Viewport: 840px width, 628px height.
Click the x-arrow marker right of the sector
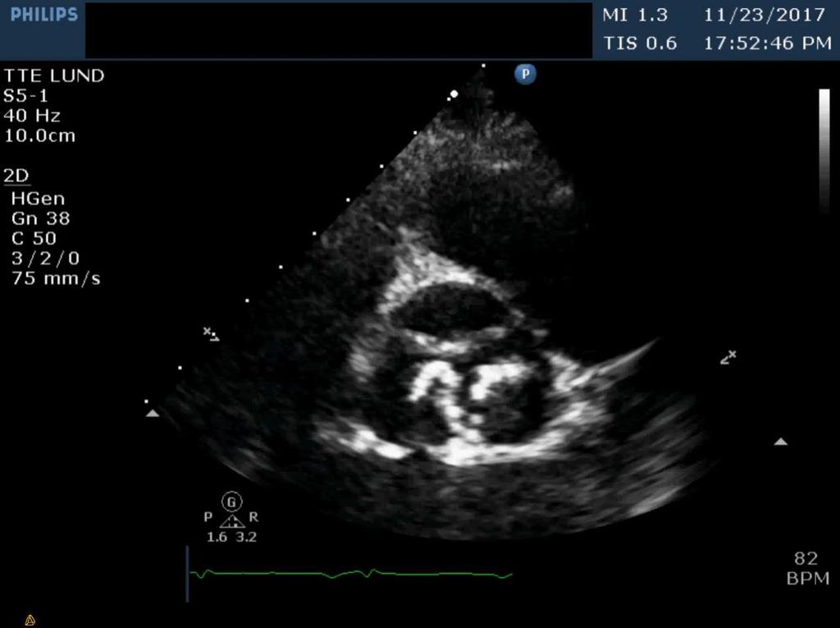pyautogui.click(x=728, y=357)
